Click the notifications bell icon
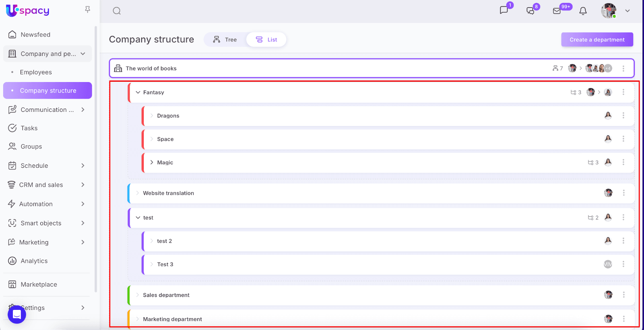644x330 pixels. [x=583, y=11]
